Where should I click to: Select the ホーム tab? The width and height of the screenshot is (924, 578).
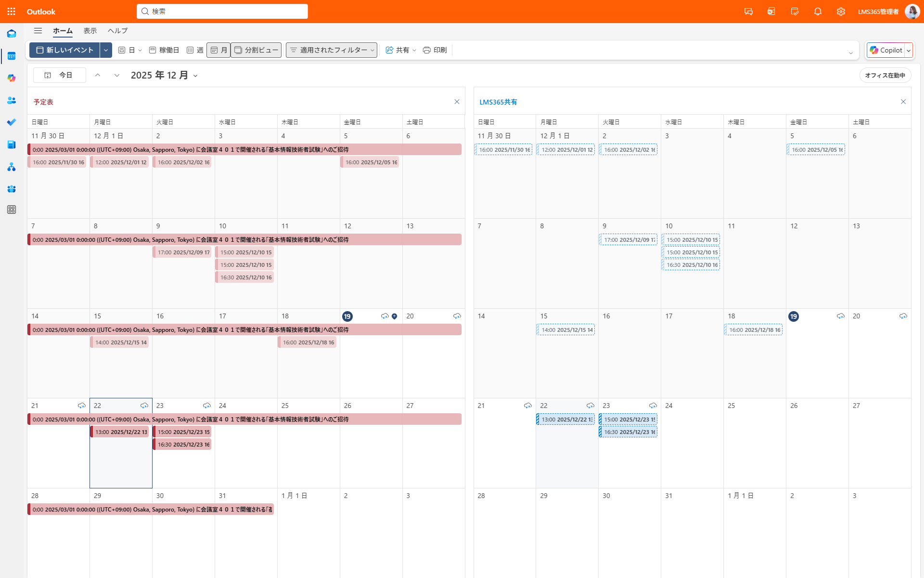63,31
